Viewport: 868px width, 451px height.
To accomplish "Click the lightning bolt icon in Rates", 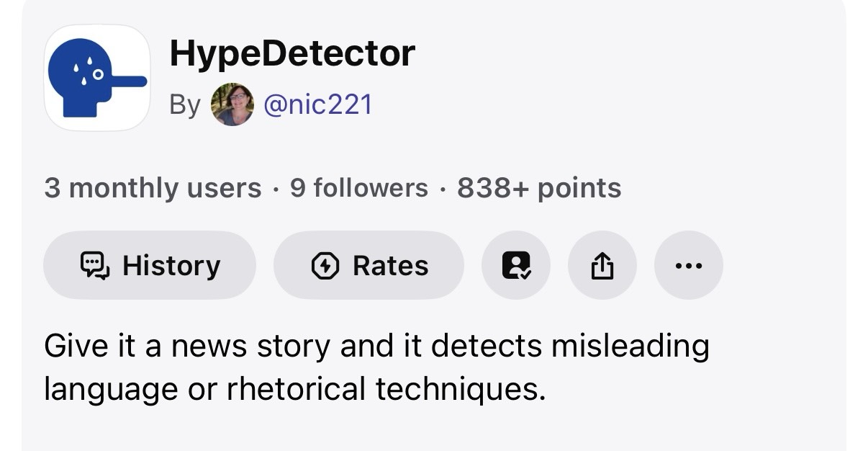I will click(x=325, y=266).
